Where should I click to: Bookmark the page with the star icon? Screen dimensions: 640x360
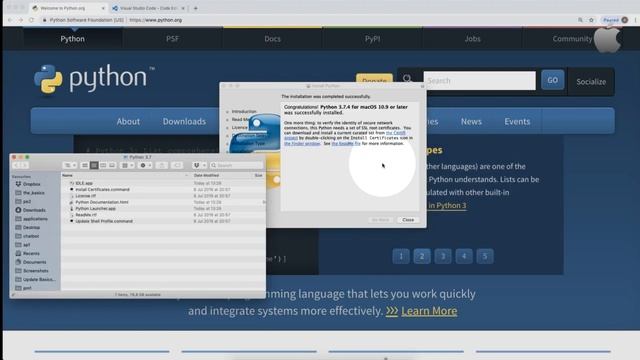click(x=591, y=20)
